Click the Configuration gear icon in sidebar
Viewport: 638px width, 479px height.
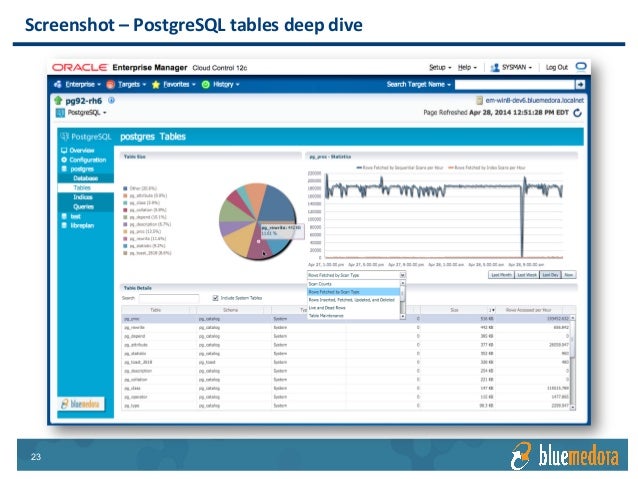pyautogui.click(x=64, y=160)
